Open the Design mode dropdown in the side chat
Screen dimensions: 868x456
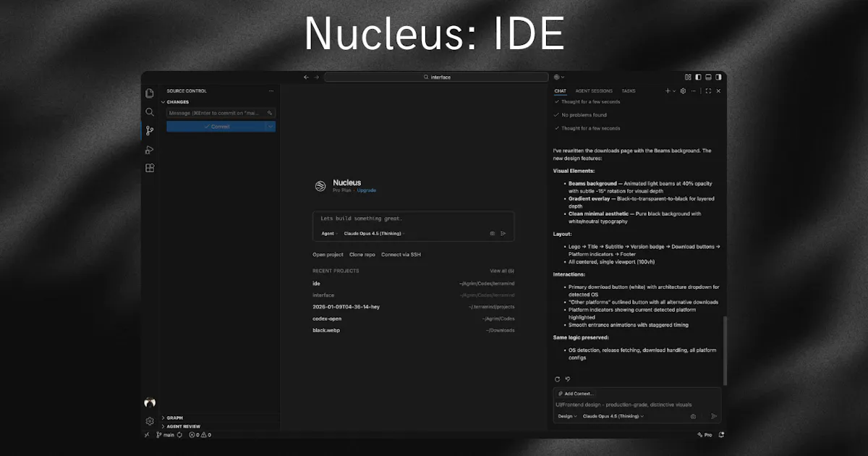tap(567, 416)
